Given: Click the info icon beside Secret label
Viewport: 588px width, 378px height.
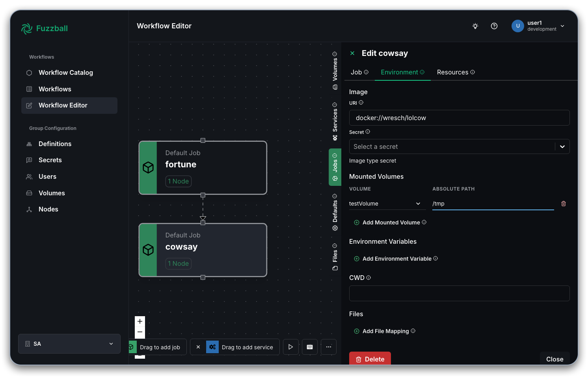Looking at the screenshot, I should point(368,132).
